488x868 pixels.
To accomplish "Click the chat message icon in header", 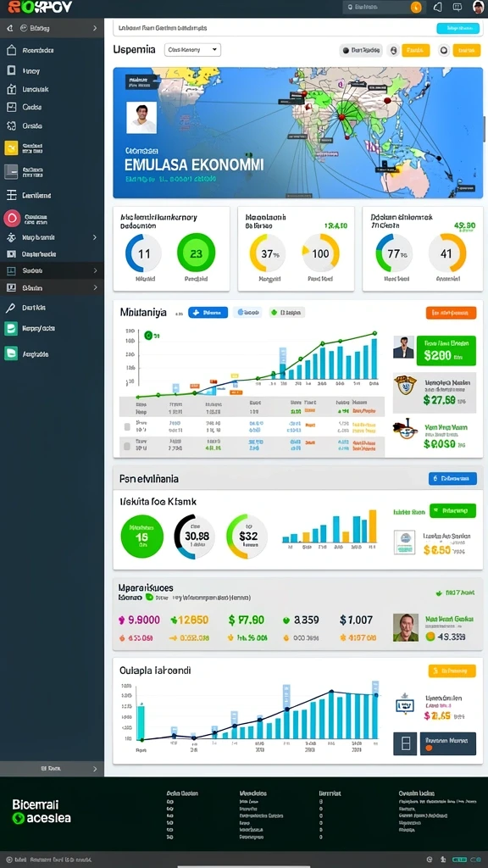I will click(457, 7).
